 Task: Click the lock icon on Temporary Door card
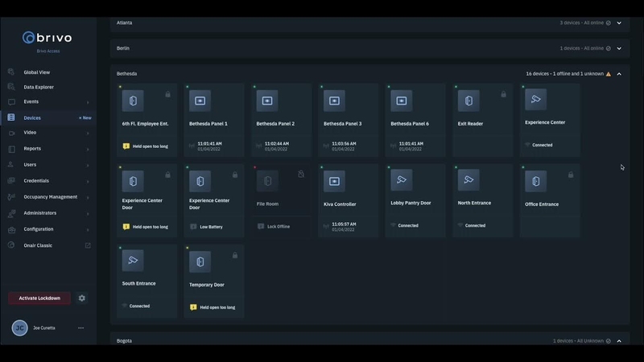point(235,255)
